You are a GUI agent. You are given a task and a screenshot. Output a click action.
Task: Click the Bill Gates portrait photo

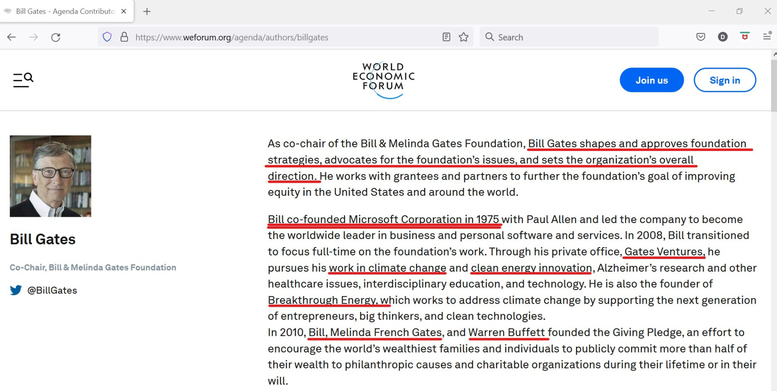tap(51, 176)
